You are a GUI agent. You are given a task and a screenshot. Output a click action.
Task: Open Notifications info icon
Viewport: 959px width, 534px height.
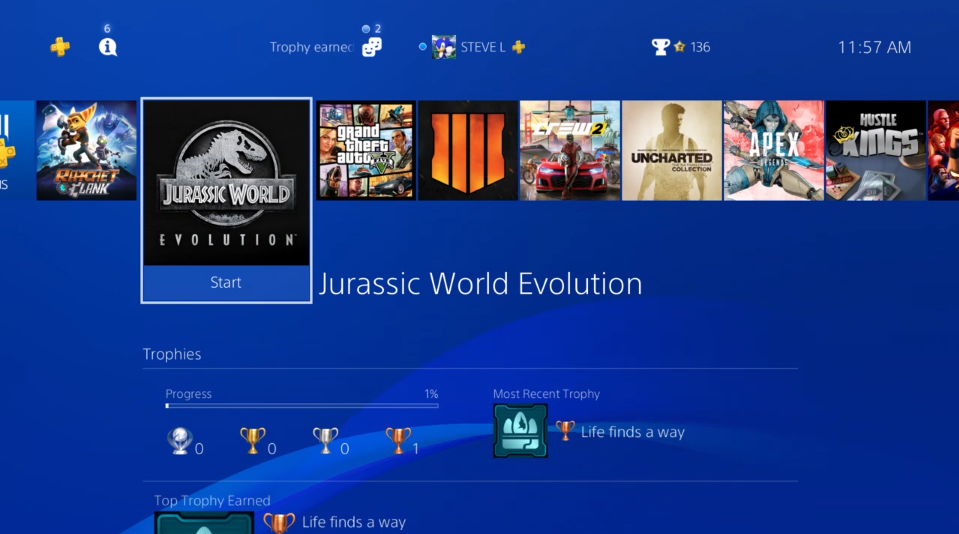coord(108,47)
